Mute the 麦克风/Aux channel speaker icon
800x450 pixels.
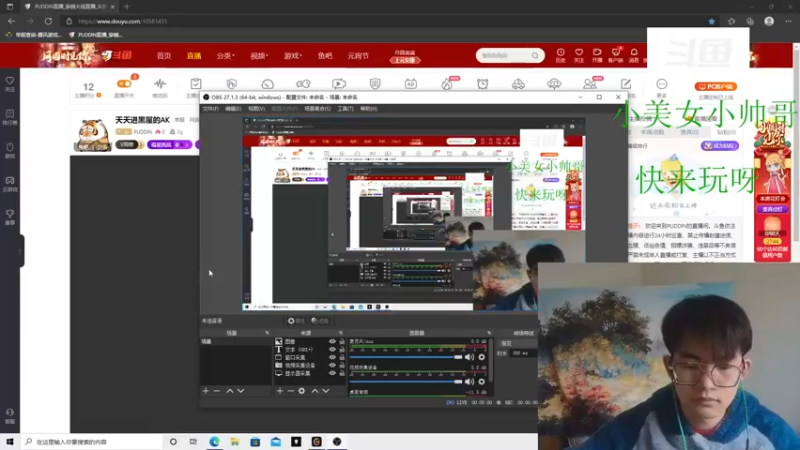pos(469,357)
